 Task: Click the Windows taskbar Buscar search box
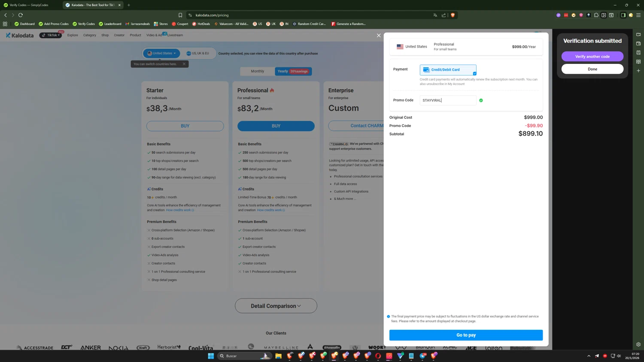click(x=245, y=356)
